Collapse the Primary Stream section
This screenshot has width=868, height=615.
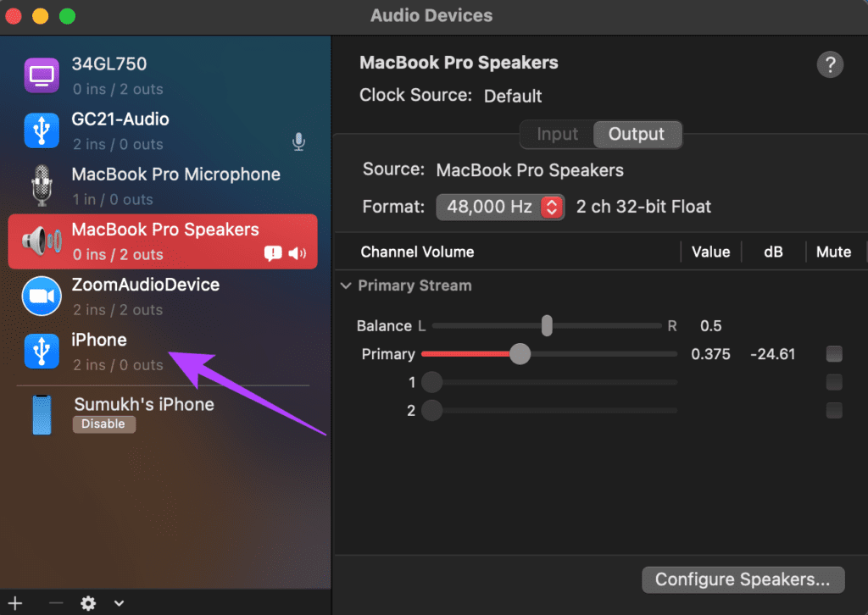(x=346, y=286)
